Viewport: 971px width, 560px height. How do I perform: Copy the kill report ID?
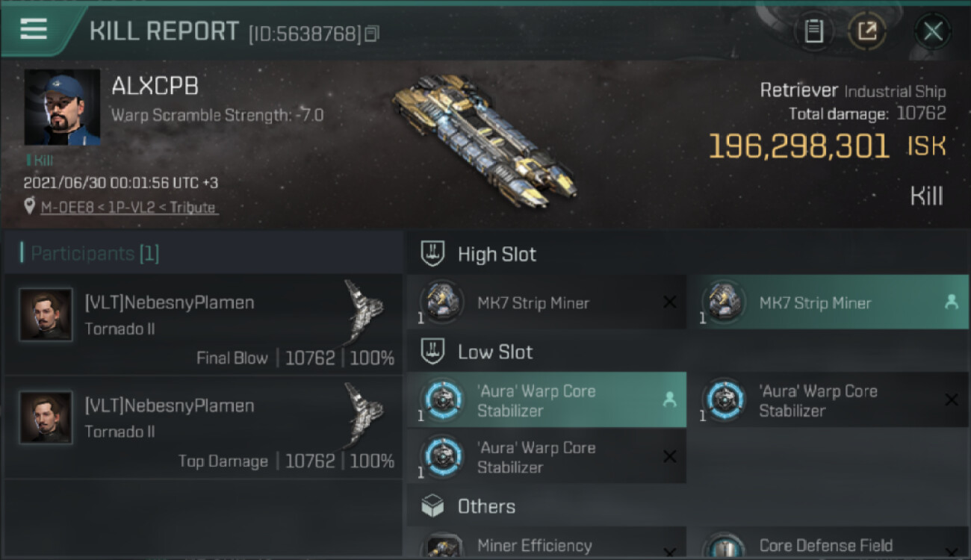pos(372,34)
